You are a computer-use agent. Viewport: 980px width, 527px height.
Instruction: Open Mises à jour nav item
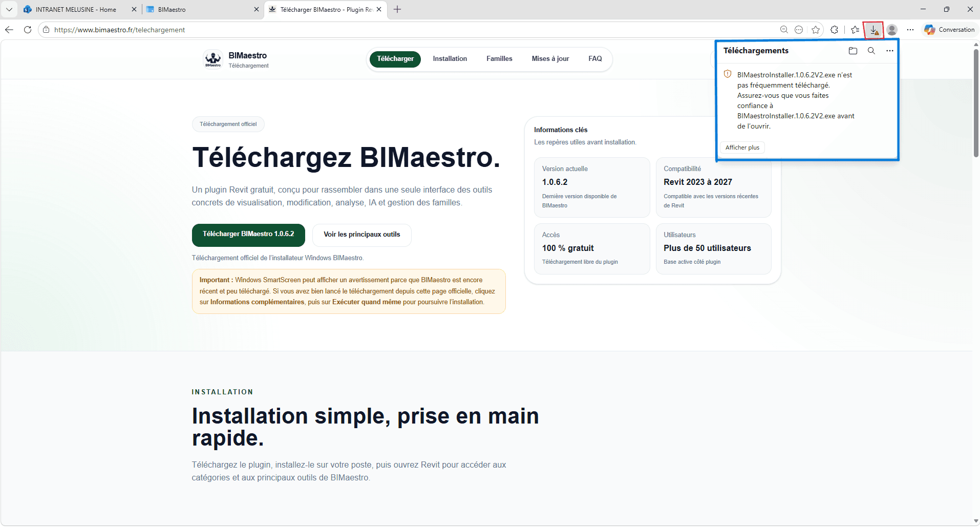click(x=550, y=59)
